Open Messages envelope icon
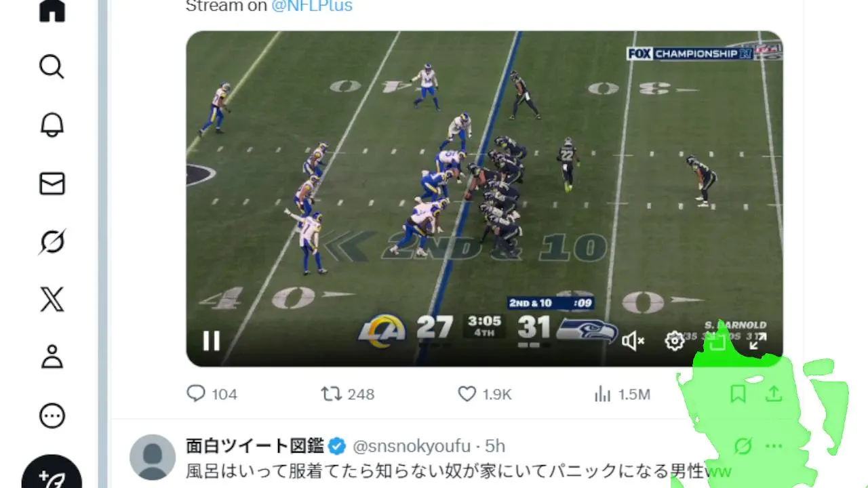Viewport: 868px width, 488px height. tap(52, 184)
